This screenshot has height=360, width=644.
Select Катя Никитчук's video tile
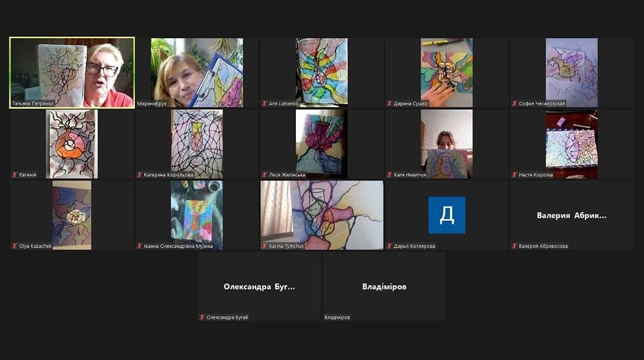pos(447,143)
